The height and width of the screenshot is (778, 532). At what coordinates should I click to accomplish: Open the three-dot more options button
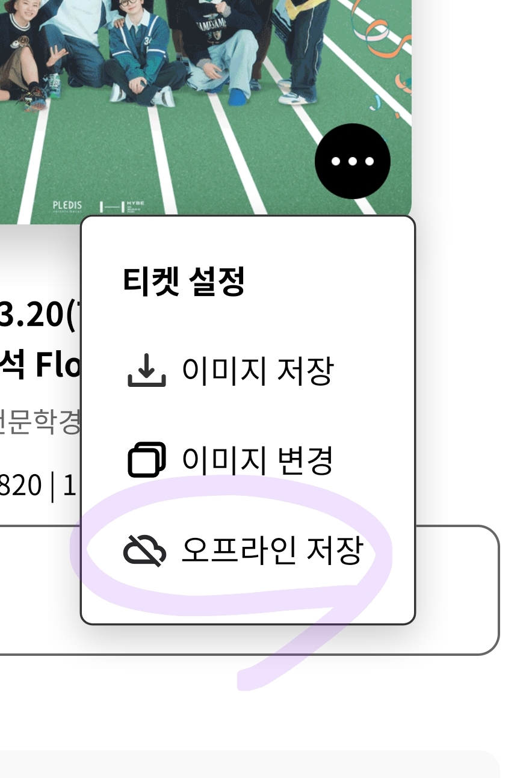[353, 161]
